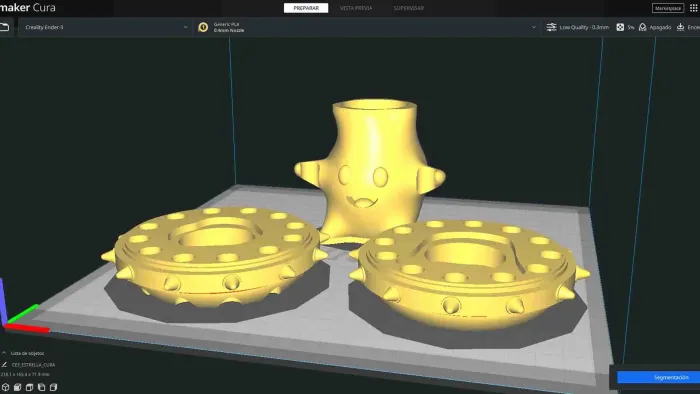The height and width of the screenshot is (394, 700).
Task: Open the Marketplace button
Action: click(x=668, y=8)
